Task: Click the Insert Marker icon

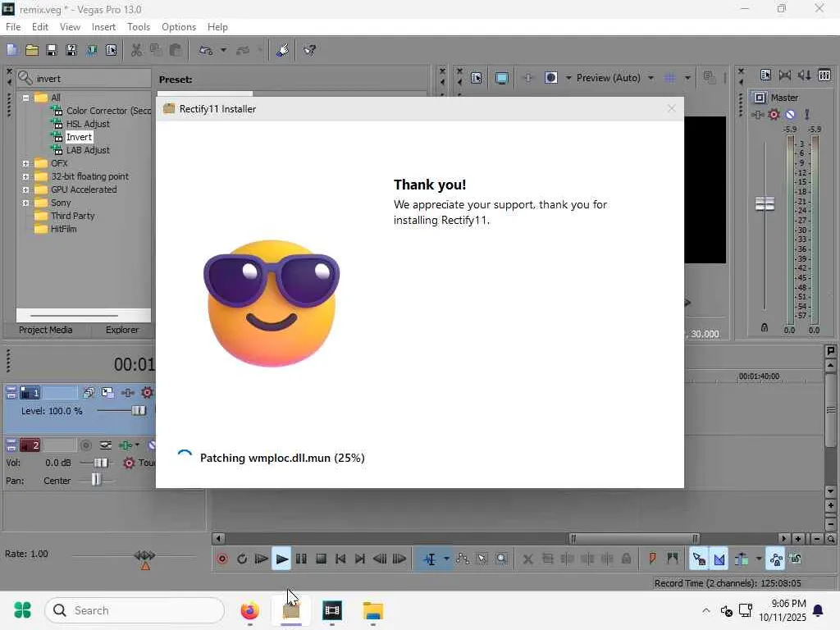Action: click(x=652, y=559)
